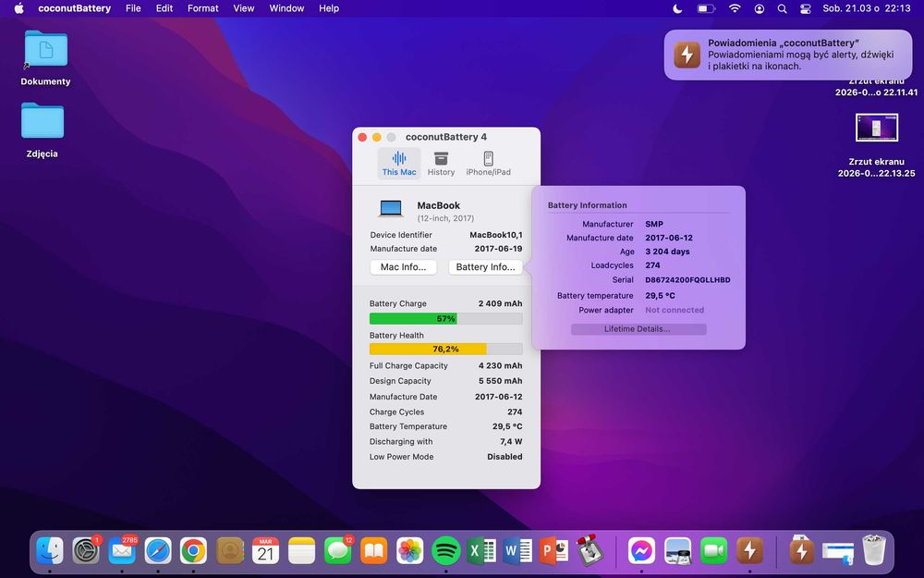Click the Mac Info... button
Viewport: 924px width, 578px height.
tap(403, 267)
